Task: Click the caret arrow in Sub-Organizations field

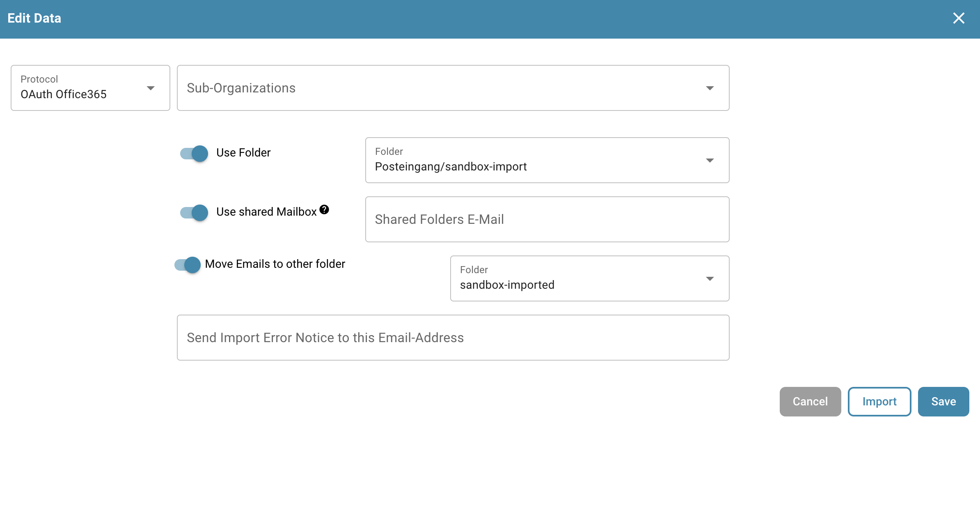Action: [710, 88]
